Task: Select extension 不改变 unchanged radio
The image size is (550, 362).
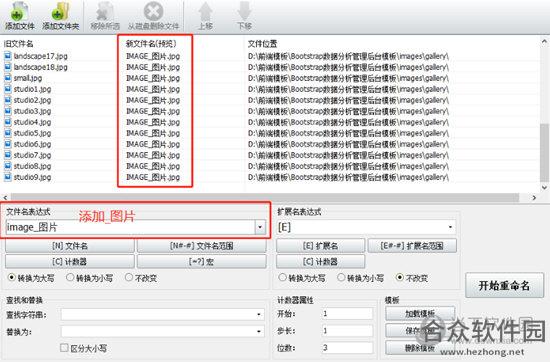Action: (400, 278)
